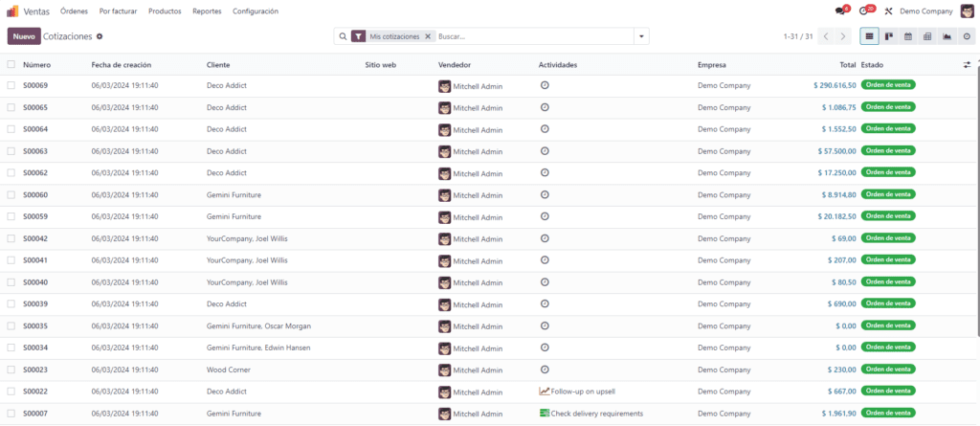The height and width of the screenshot is (426, 980).
Task: Open the conversations messages icon
Action: [840, 11]
